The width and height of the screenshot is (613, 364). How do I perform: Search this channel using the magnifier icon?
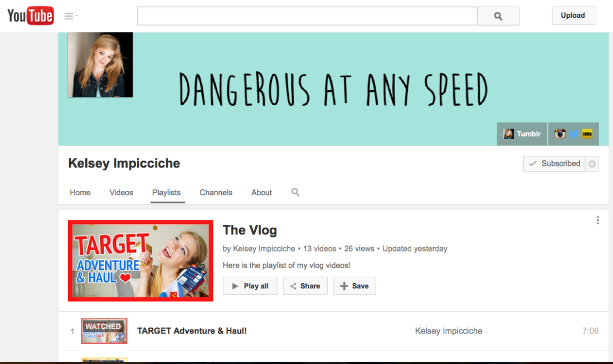click(x=295, y=192)
